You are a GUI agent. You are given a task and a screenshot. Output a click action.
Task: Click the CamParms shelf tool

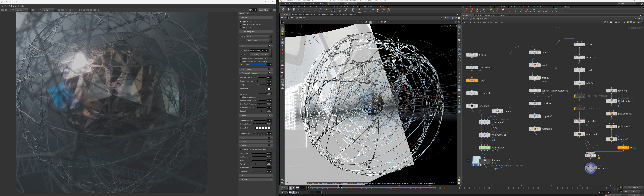[x=509, y=10]
